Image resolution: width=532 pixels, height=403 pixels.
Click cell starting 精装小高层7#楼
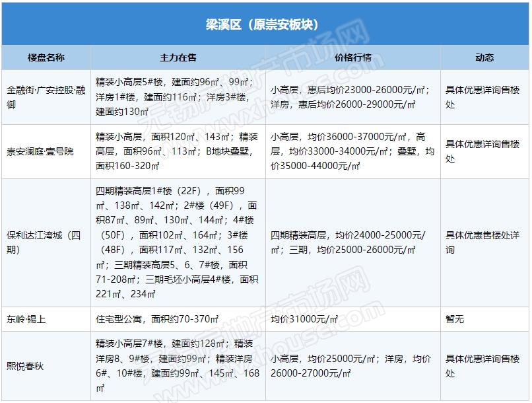coord(178,366)
